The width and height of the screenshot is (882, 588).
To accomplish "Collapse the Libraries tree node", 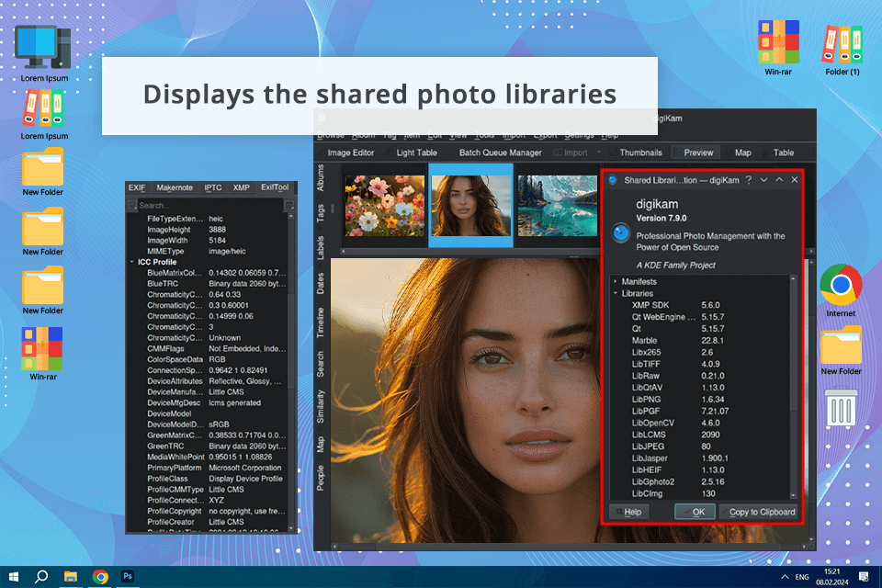I will pos(616,293).
